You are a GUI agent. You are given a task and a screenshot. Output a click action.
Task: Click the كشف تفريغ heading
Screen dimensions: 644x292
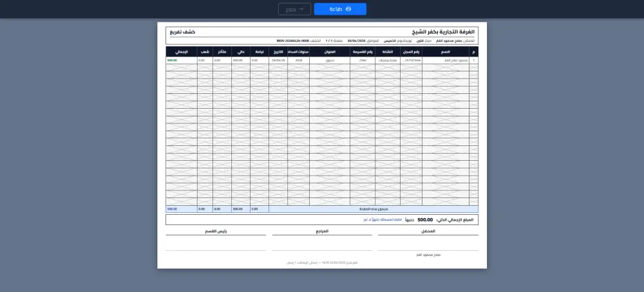(183, 32)
